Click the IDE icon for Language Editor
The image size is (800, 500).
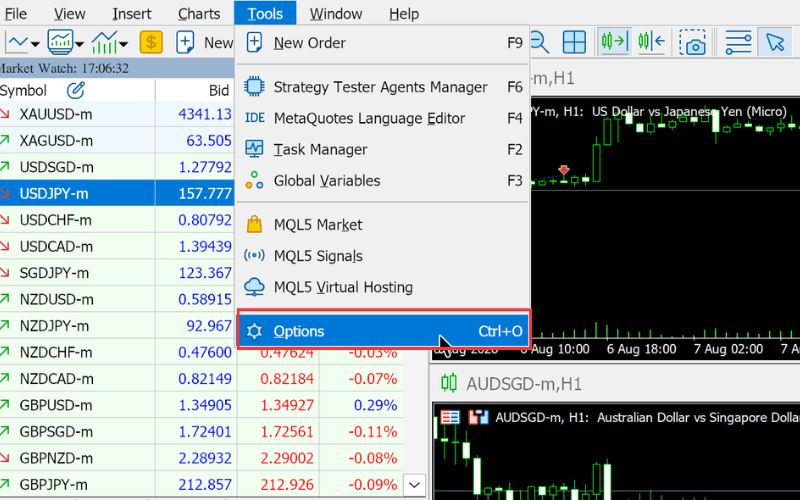[x=254, y=118]
